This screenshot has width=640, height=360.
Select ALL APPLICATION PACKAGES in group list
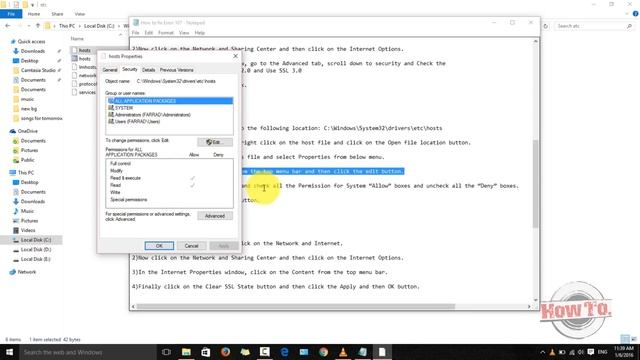click(169, 101)
